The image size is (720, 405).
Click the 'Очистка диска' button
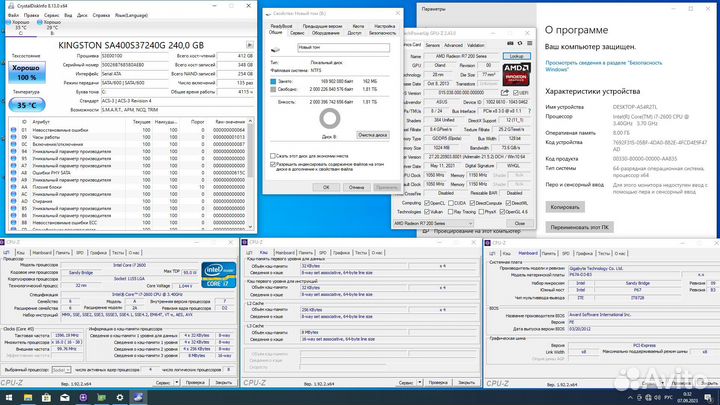coord(372,135)
